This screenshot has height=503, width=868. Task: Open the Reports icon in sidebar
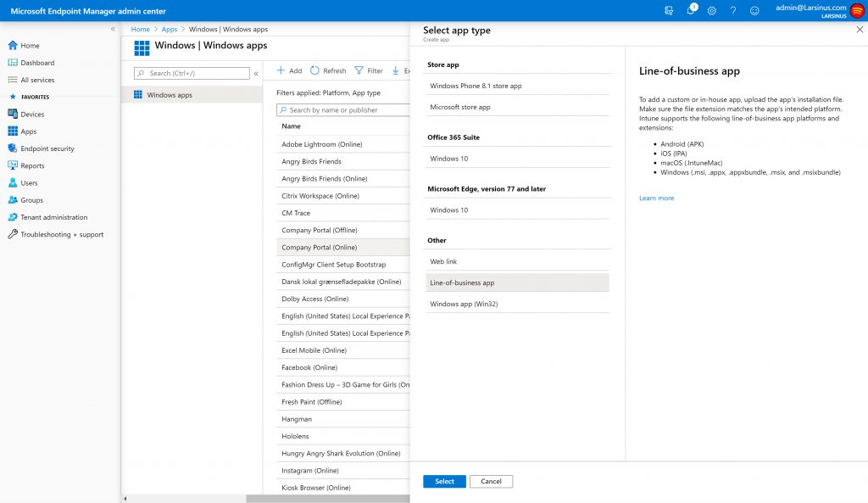pos(13,165)
